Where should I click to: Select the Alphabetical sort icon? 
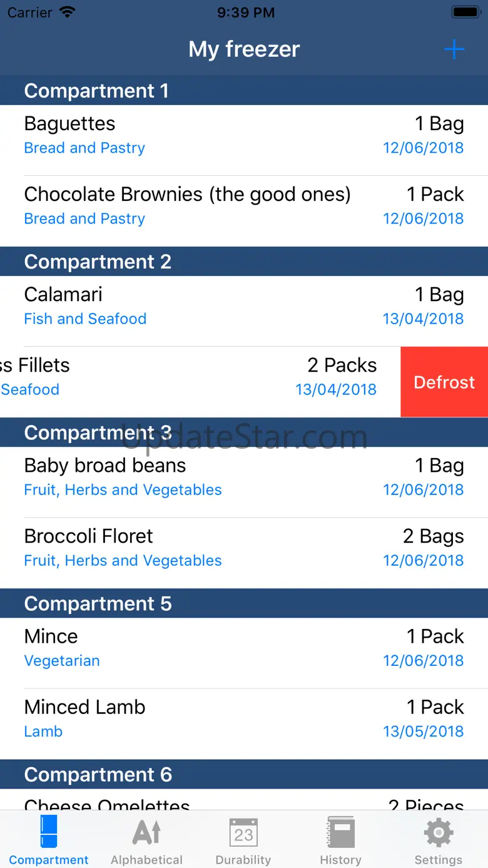tap(147, 832)
